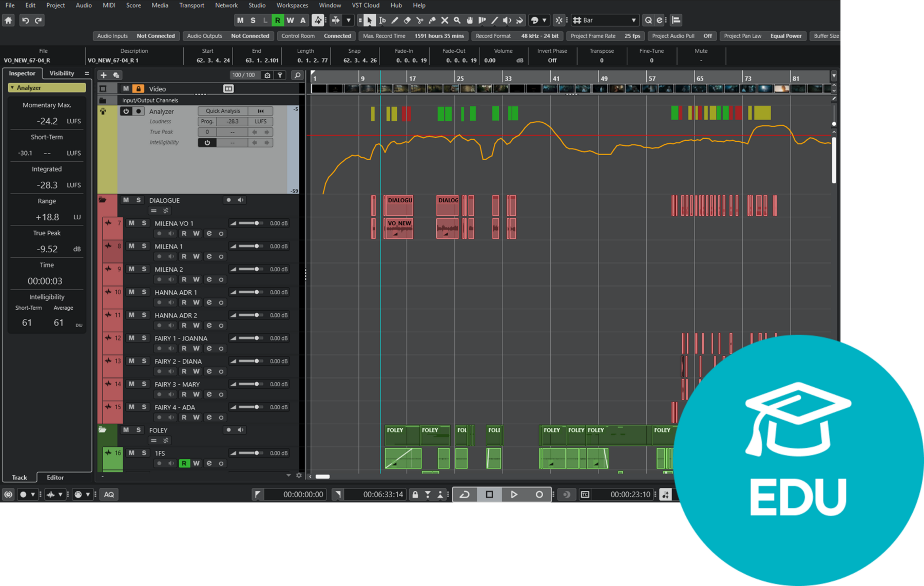Click the Quick Analysis button
The image size is (924, 586).
click(x=223, y=111)
